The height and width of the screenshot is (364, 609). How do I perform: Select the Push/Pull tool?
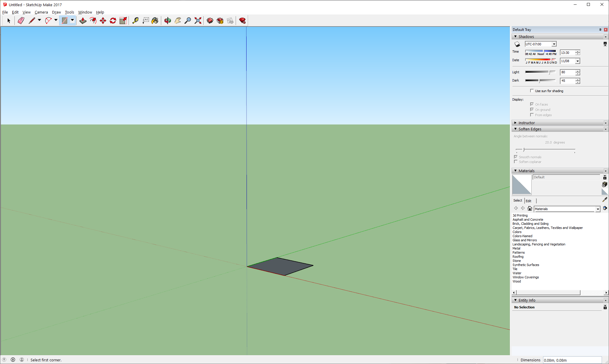[x=83, y=21]
